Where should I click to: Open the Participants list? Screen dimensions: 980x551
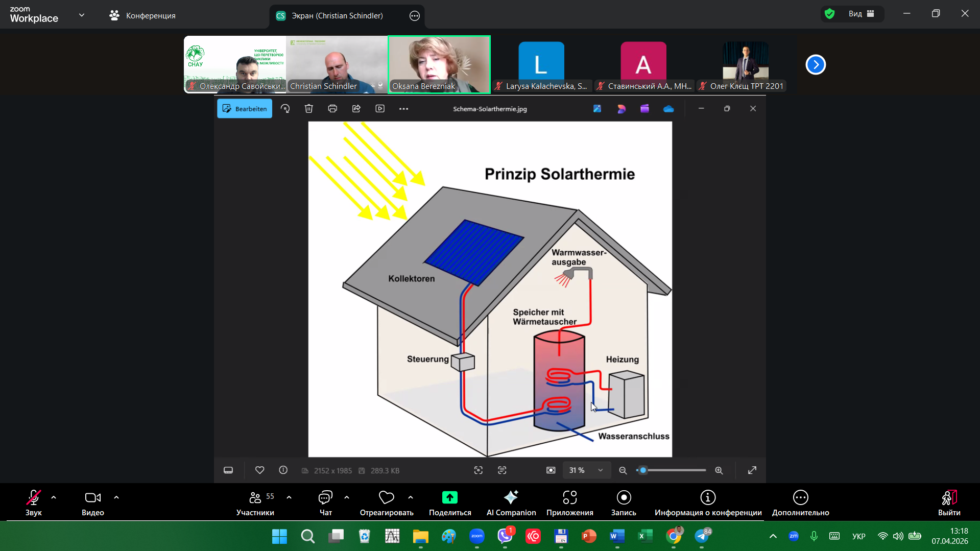[x=255, y=502]
